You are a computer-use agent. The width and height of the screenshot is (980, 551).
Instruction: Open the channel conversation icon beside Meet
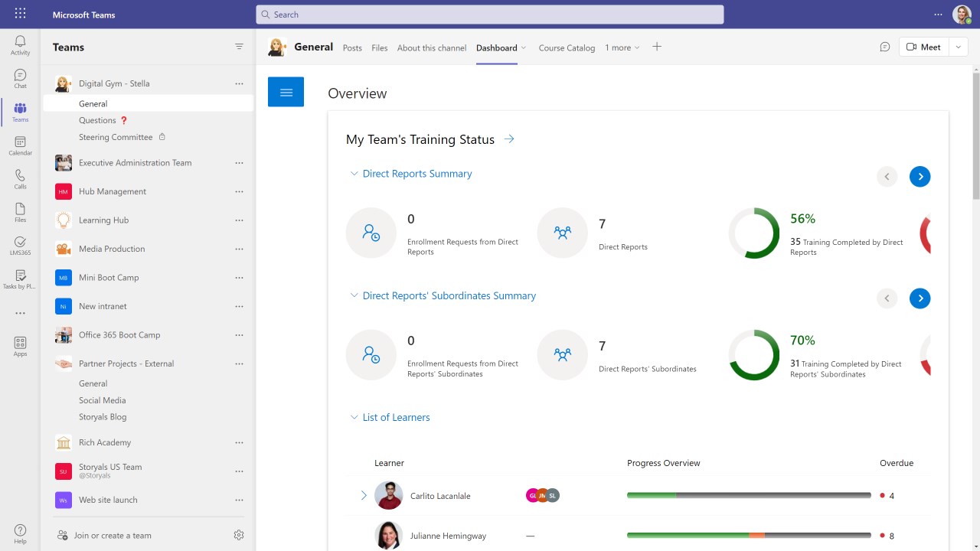885,47
